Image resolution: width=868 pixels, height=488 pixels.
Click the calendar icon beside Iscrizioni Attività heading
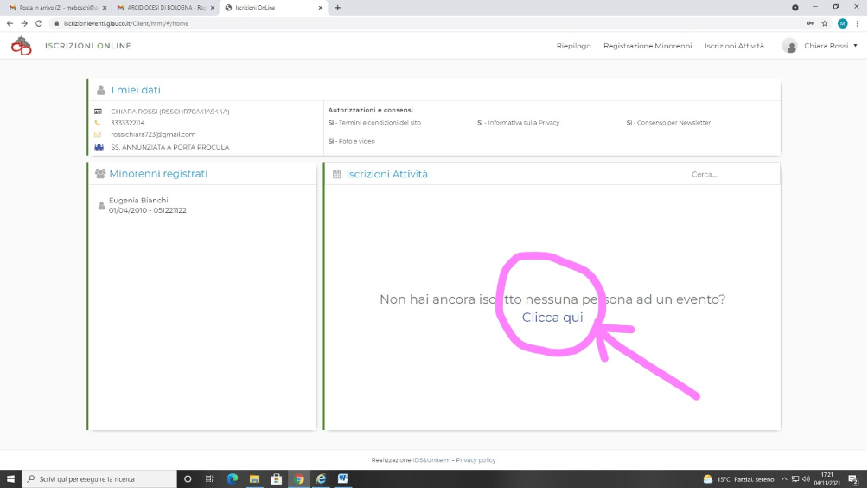pyautogui.click(x=336, y=174)
